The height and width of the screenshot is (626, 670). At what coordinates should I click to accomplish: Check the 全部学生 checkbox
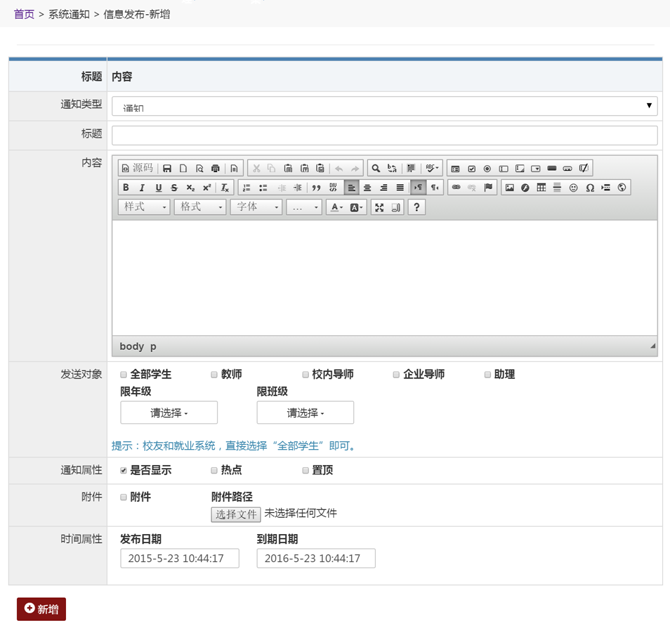pos(123,375)
